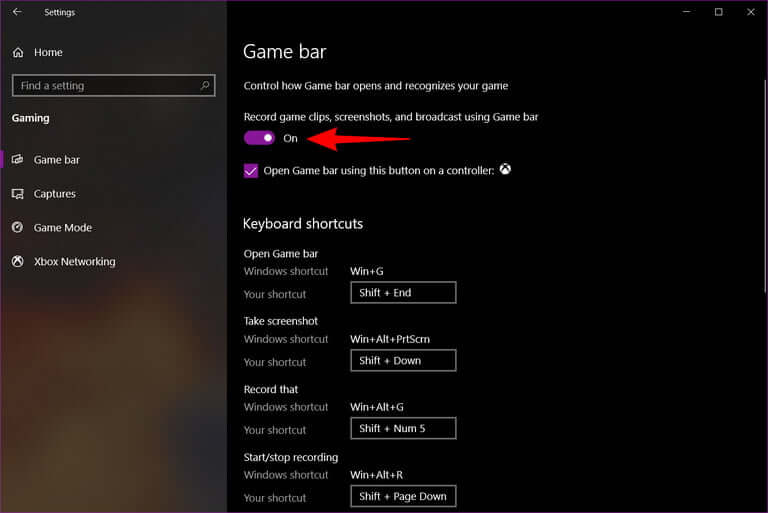Open the Xbox Networking section
Image resolution: width=768 pixels, height=513 pixels.
point(74,261)
